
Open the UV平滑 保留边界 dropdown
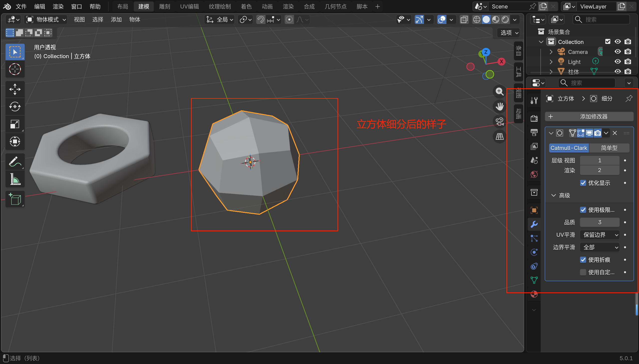pos(600,235)
